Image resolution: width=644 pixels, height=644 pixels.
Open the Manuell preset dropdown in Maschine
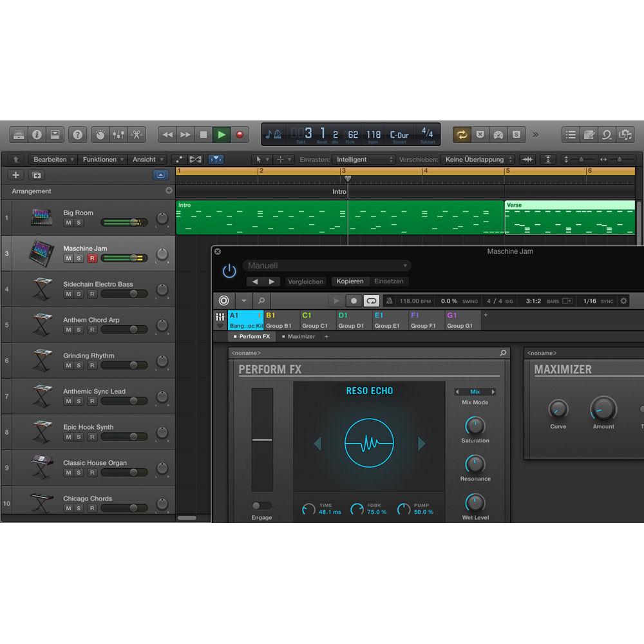click(327, 265)
